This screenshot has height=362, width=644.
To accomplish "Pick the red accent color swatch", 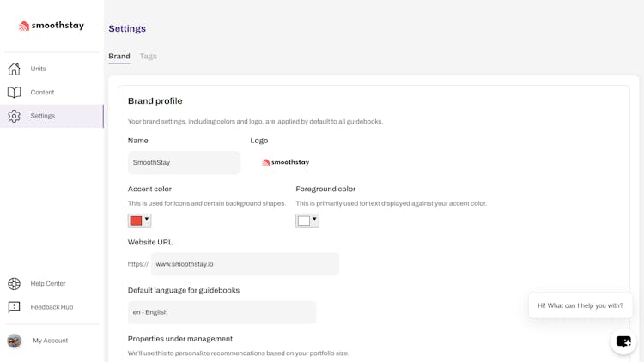I will tap(136, 220).
